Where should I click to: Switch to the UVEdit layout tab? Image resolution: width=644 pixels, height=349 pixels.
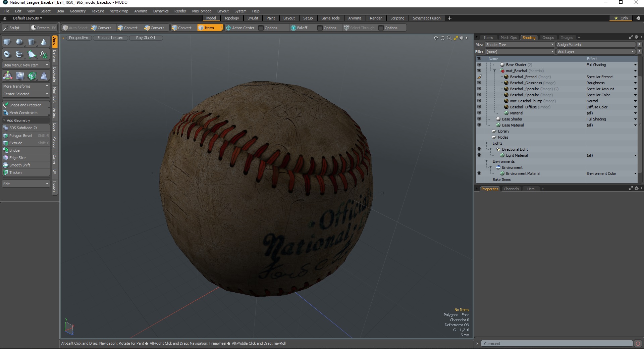[253, 18]
